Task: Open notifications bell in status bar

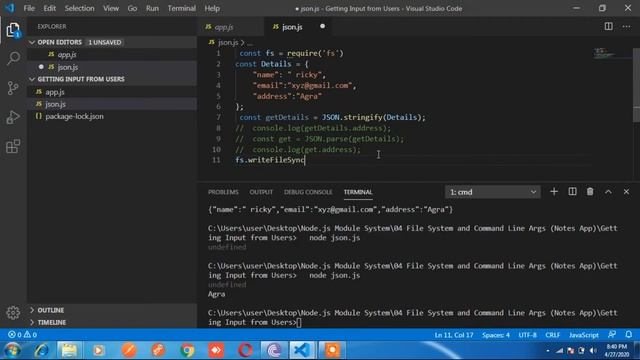Action: tap(629, 335)
